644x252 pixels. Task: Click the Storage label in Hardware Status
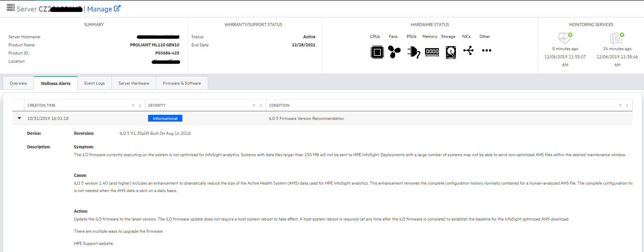[448, 37]
